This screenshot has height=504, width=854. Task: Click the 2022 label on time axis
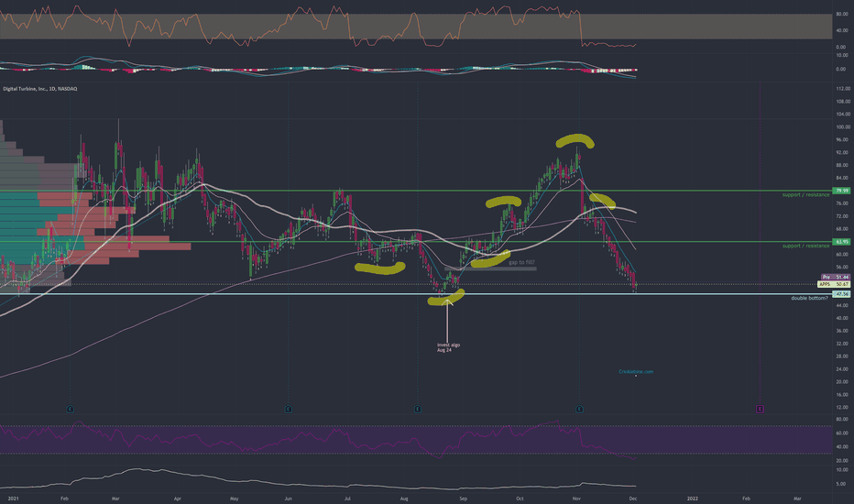pos(692,498)
